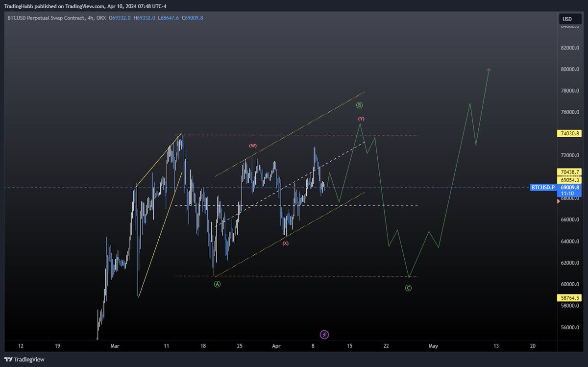588x367 pixels.
Task: Click the close value C69009.8 in legend
Action: (192, 18)
